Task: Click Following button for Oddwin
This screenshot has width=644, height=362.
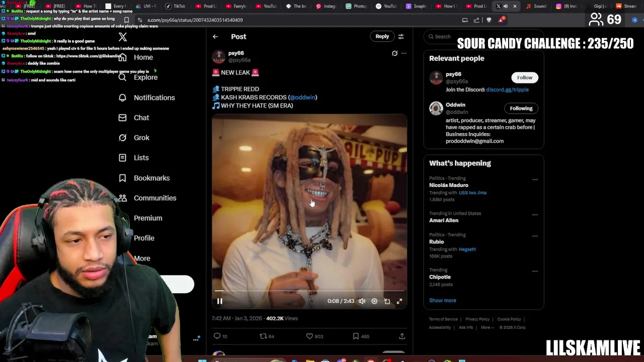Action: click(521, 108)
